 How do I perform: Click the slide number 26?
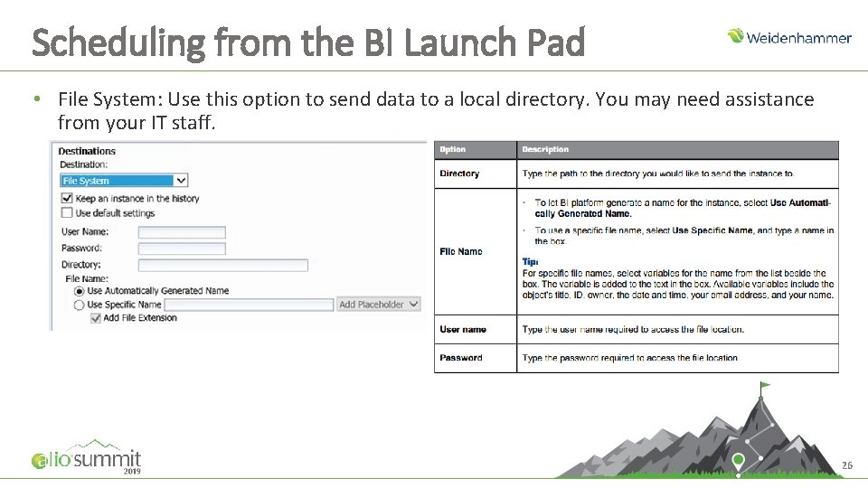click(847, 465)
